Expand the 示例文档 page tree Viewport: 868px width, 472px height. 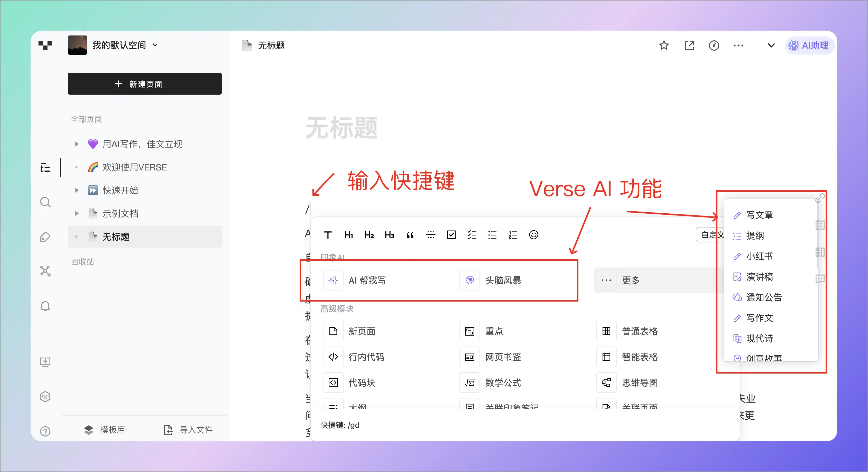(77, 213)
